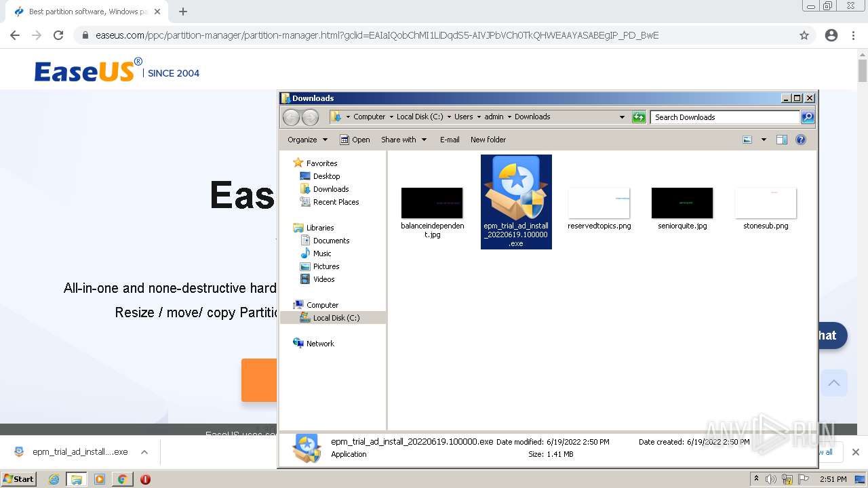Select Recent Places in navigation pane

coord(336,202)
